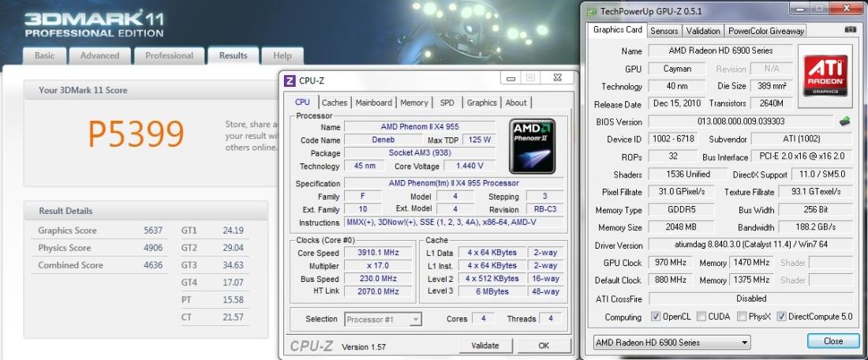Click the Core Speed value 3910.1 MHz
868x360 pixels.
point(379,253)
